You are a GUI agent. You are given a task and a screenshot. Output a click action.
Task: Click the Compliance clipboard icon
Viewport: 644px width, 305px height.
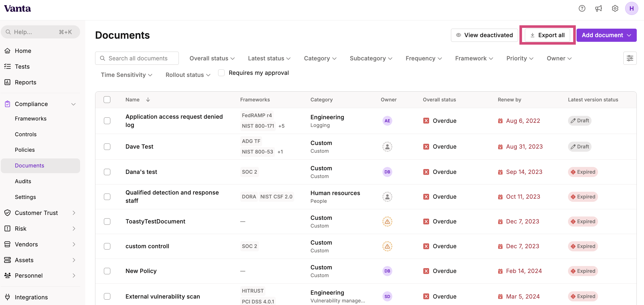point(7,104)
